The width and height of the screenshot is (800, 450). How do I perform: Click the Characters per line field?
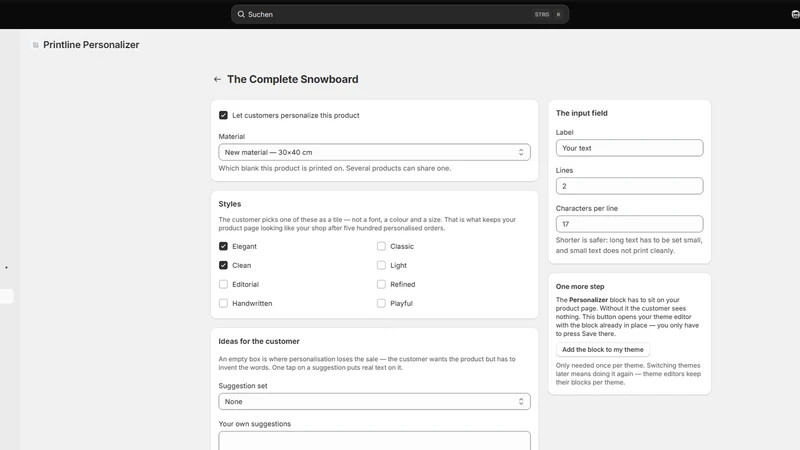pyautogui.click(x=630, y=224)
